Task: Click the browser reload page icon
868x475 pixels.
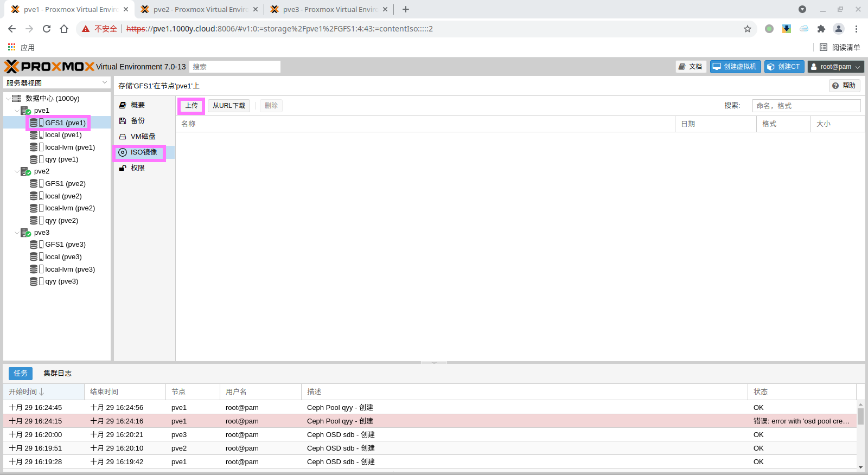Action: point(47,29)
